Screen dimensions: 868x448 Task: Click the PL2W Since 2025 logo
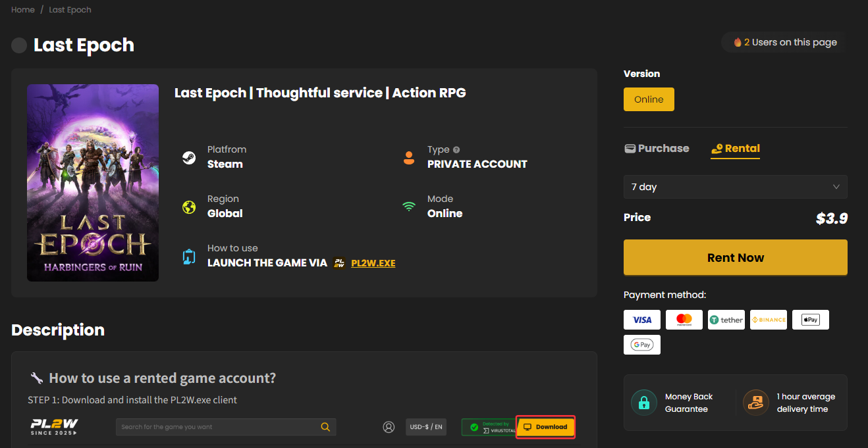54,427
